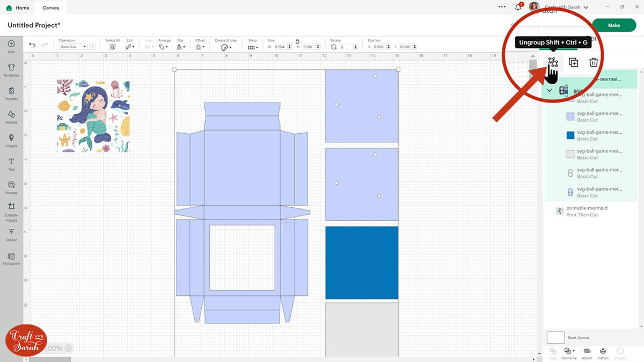Click the Attach button

[x=587, y=353]
